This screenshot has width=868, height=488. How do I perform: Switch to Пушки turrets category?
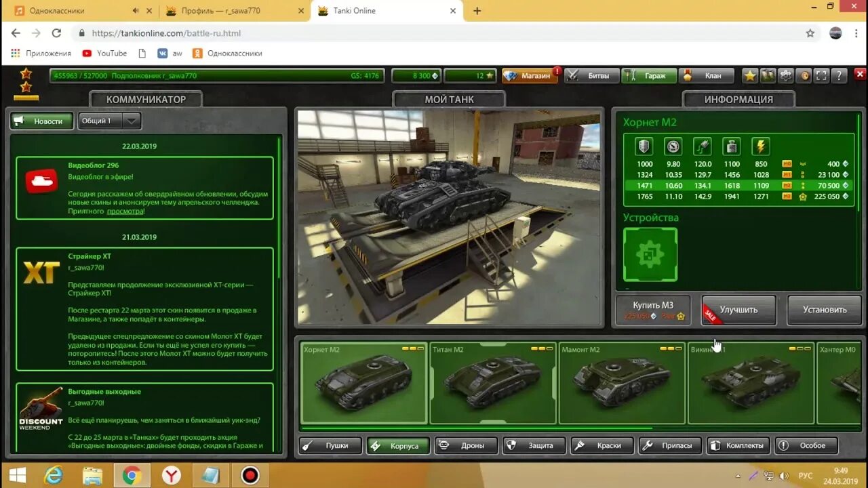click(x=330, y=445)
